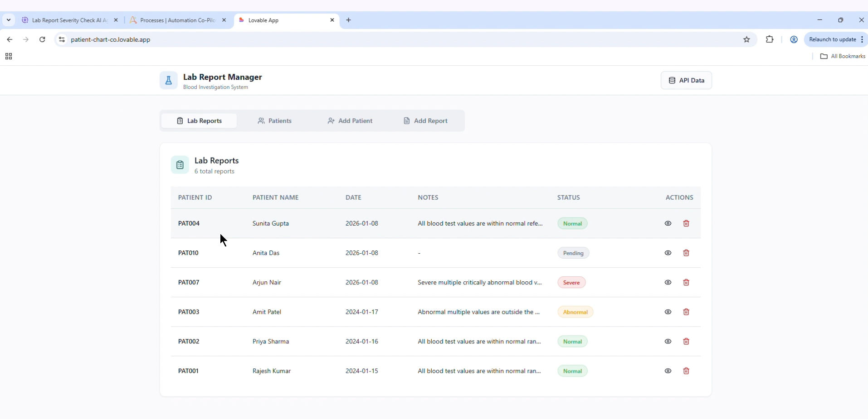Screen dimensions: 868x419
Task: Open the Add Report tab
Action: 425,121
